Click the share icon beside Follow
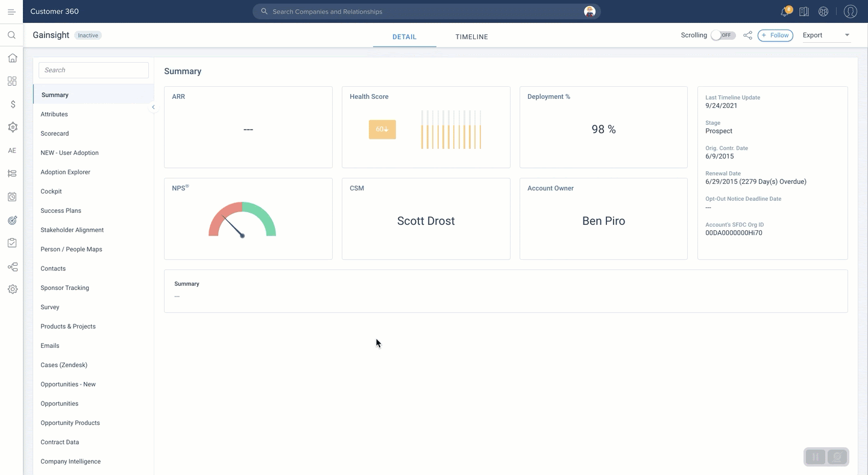The image size is (868, 475). point(747,36)
